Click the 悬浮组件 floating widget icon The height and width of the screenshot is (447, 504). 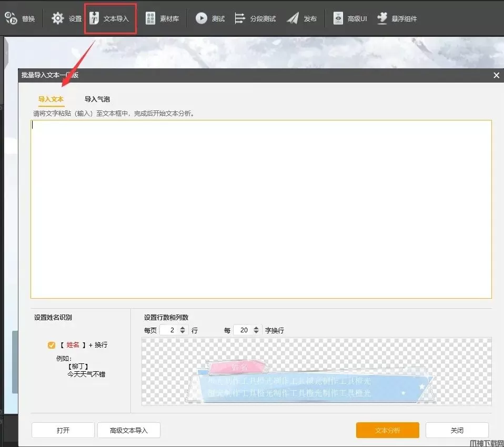click(382, 18)
